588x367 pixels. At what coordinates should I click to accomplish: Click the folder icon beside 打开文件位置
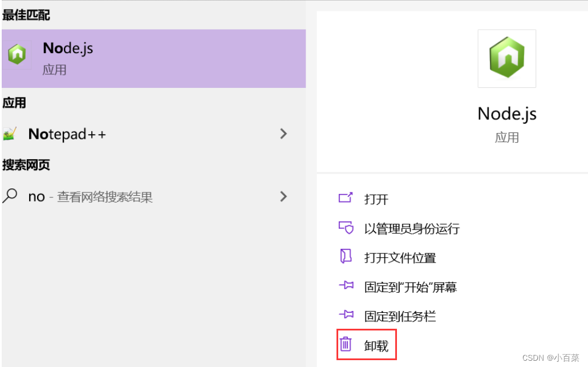pyautogui.click(x=346, y=257)
